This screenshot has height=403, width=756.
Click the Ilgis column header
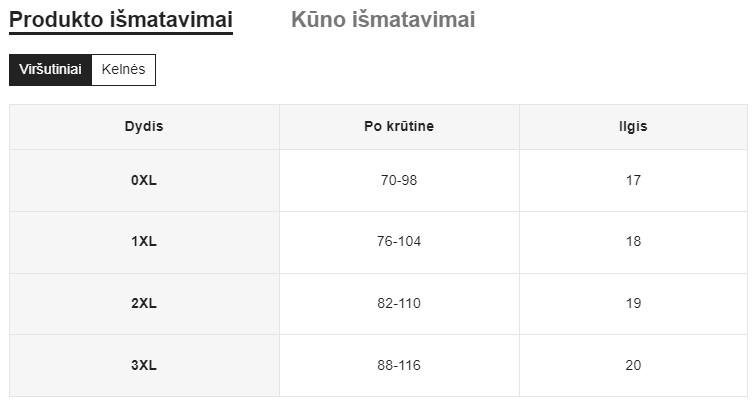633,127
